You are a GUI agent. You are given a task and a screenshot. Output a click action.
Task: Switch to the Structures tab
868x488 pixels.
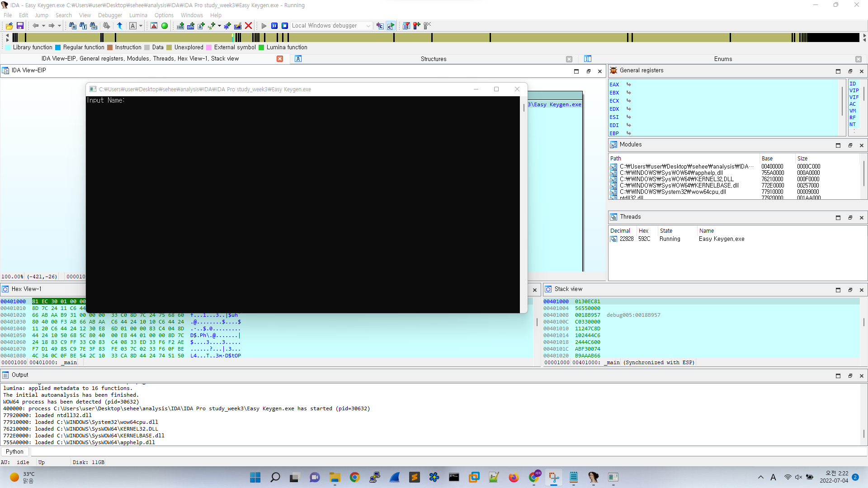[433, 59]
